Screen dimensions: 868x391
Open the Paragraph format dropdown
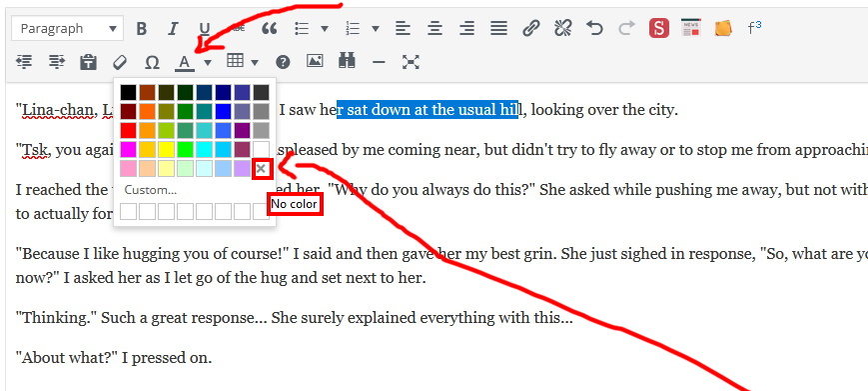tap(67, 28)
